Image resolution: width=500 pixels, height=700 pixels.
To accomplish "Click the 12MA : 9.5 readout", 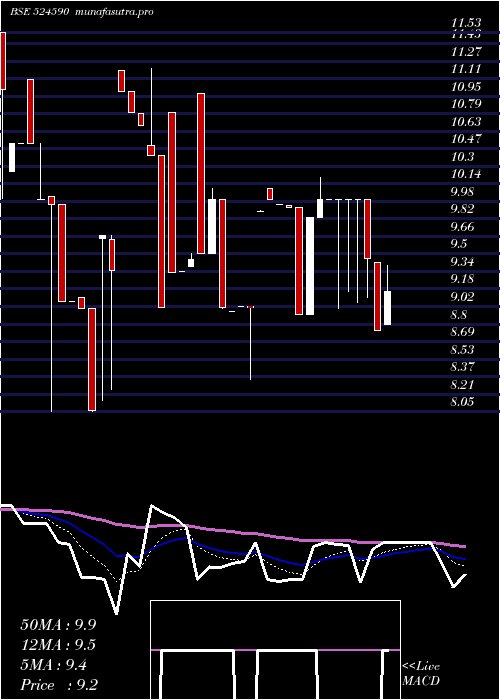I will [x=58, y=645].
